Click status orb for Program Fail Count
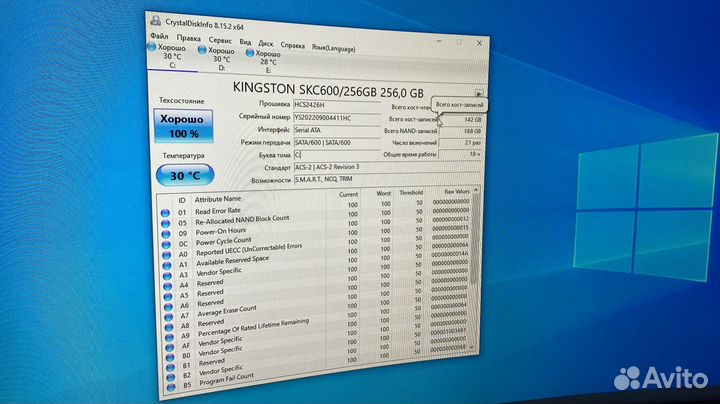Image resolution: width=720 pixels, height=404 pixels. tap(172, 387)
